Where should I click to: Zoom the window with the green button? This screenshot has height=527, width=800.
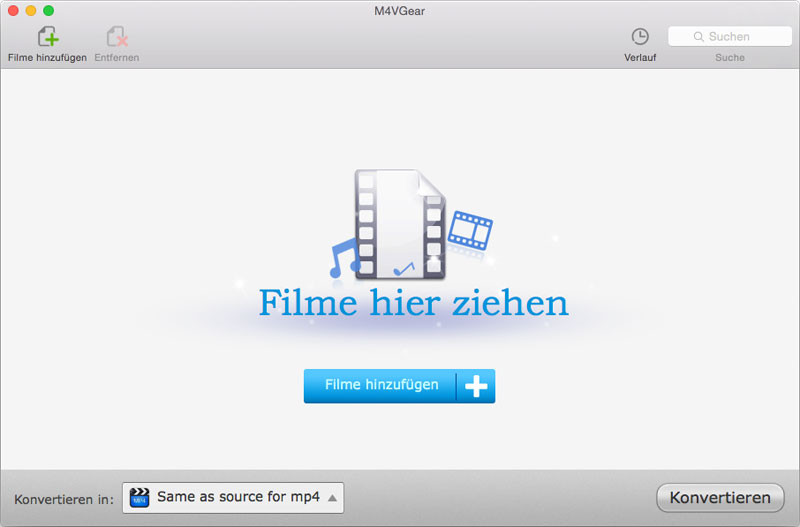click(48, 11)
